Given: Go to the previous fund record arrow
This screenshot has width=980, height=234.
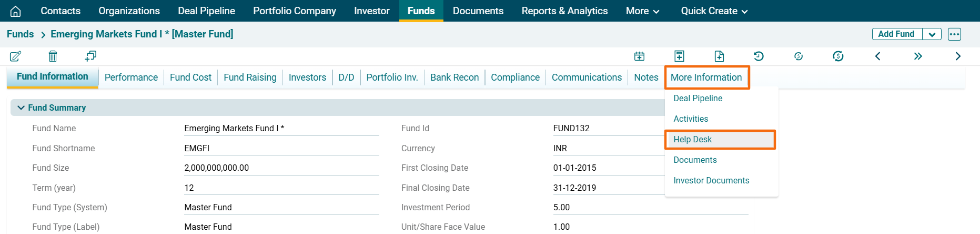Looking at the screenshot, I should click(877, 56).
